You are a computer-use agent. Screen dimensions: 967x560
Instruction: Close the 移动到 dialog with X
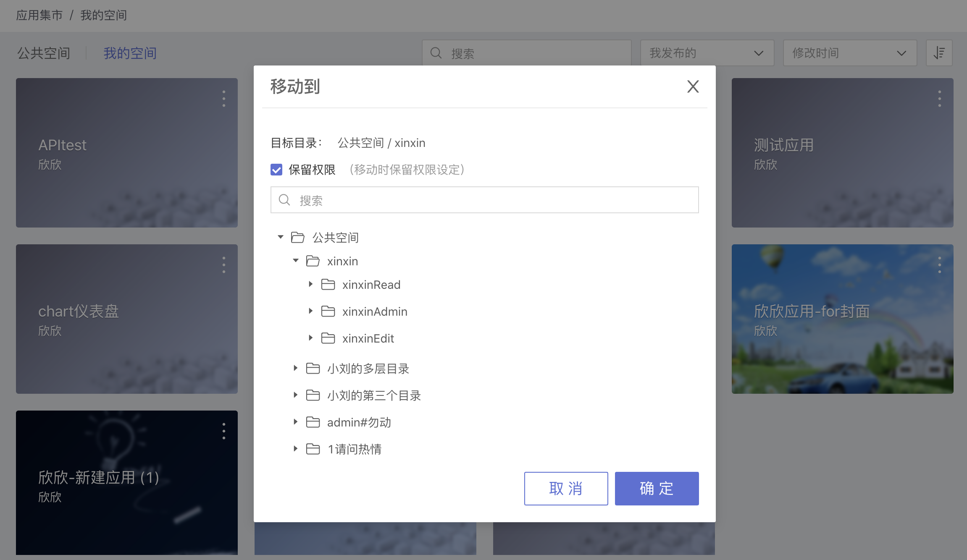tap(693, 87)
